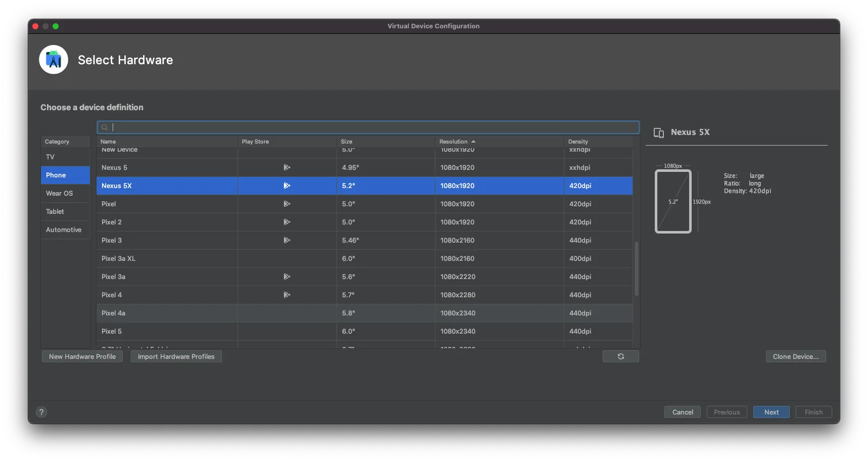Click the 5.8" size cell for Pixel 4a
This screenshot has width=868, height=461.
pos(386,313)
